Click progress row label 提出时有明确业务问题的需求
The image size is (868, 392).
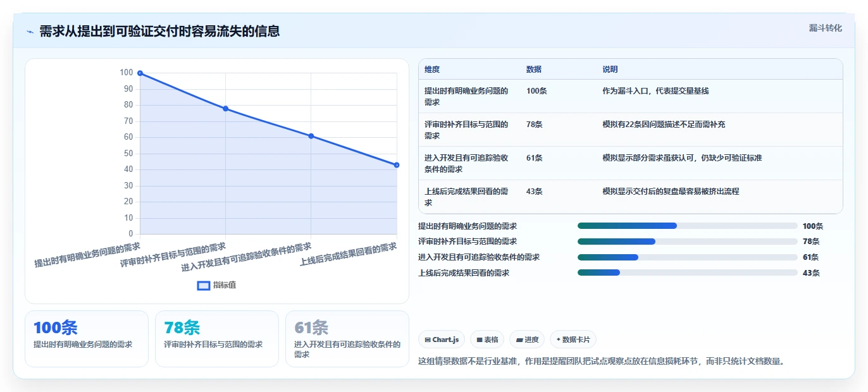[468, 226]
